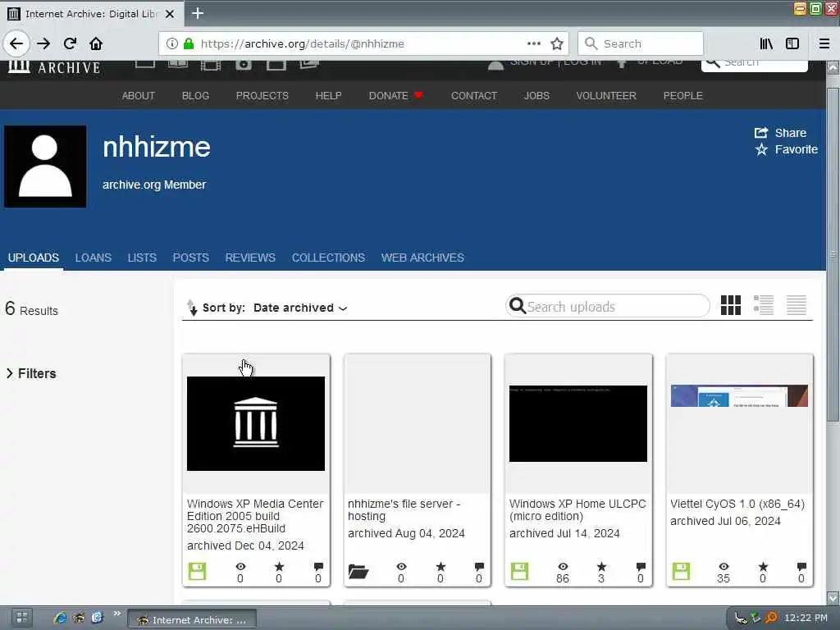Screen dimensions: 840x630
Task: Open the taskbar start menu button
Action: coord(21,619)
